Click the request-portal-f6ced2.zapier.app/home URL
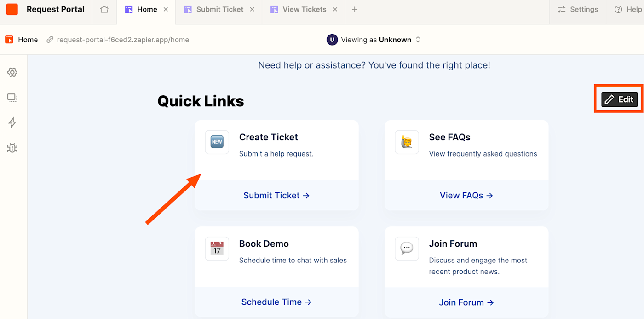 pyautogui.click(x=123, y=40)
